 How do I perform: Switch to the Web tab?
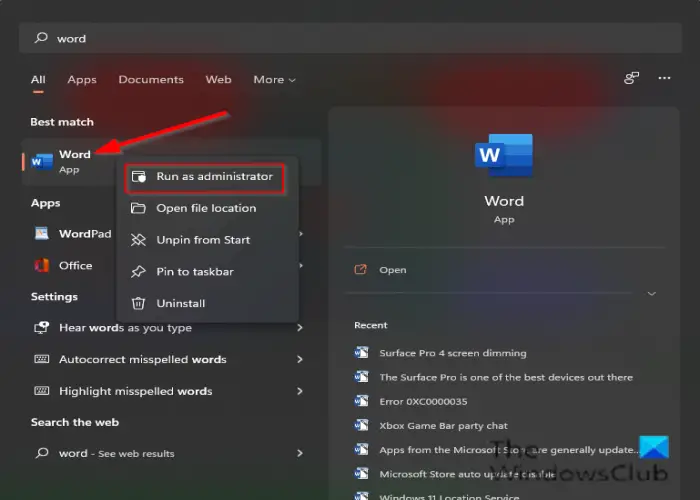(x=218, y=79)
